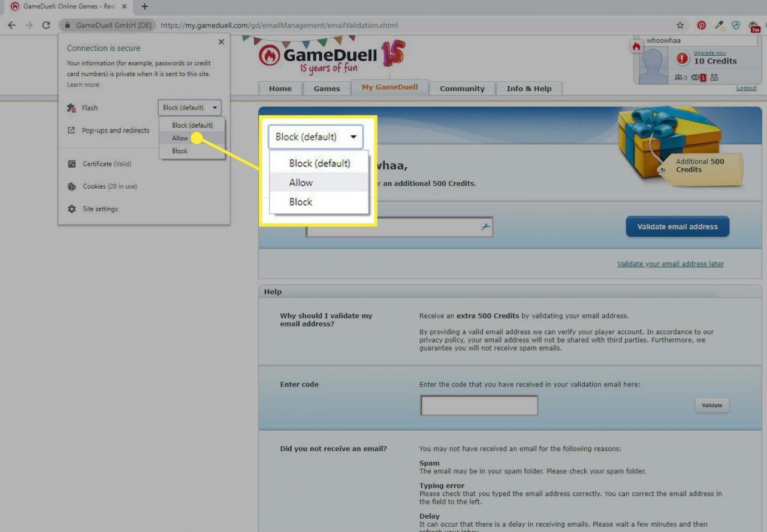The image size is (767, 532).
Task: Pick the plain Block option in the popup's Flash list
Action: click(x=192, y=151)
